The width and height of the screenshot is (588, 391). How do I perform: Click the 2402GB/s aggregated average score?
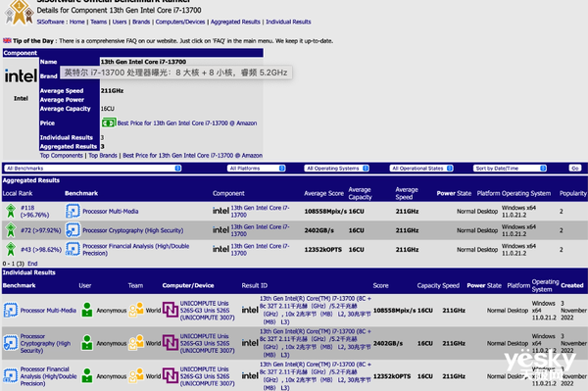pos(319,230)
